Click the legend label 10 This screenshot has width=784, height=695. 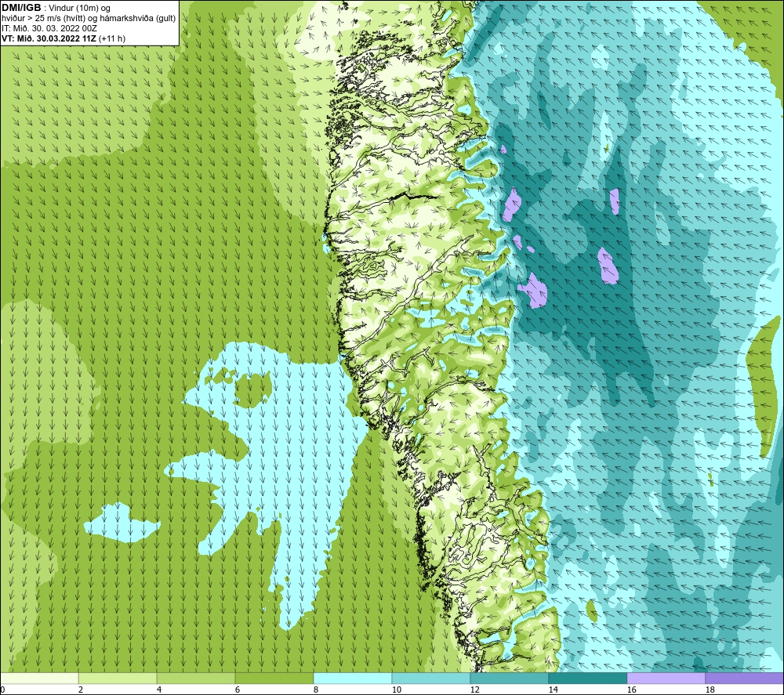[x=396, y=690]
